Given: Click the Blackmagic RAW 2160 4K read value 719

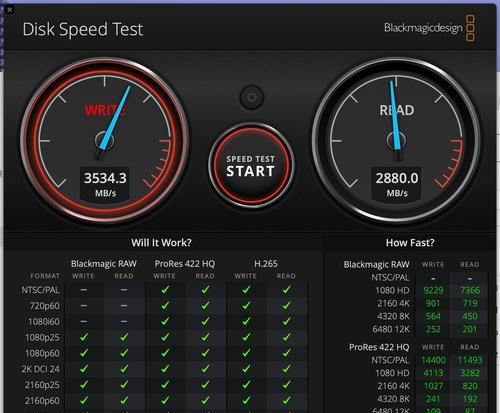Looking at the screenshot, I should (470, 303).
